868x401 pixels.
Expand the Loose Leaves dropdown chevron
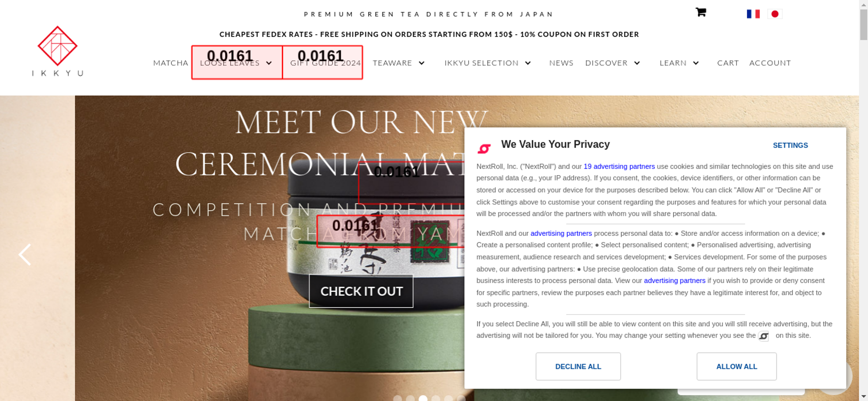pos(269,63)
